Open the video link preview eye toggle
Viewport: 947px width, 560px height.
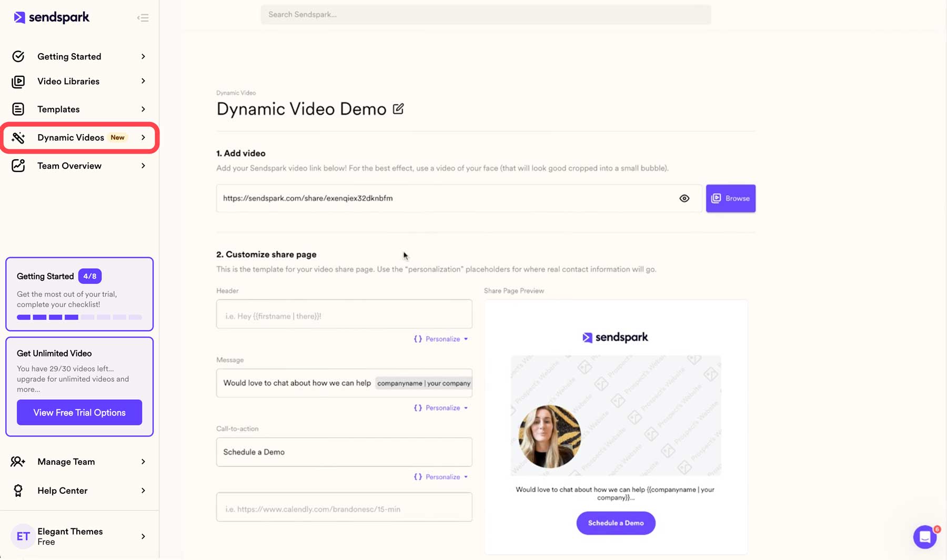point(684,198)
